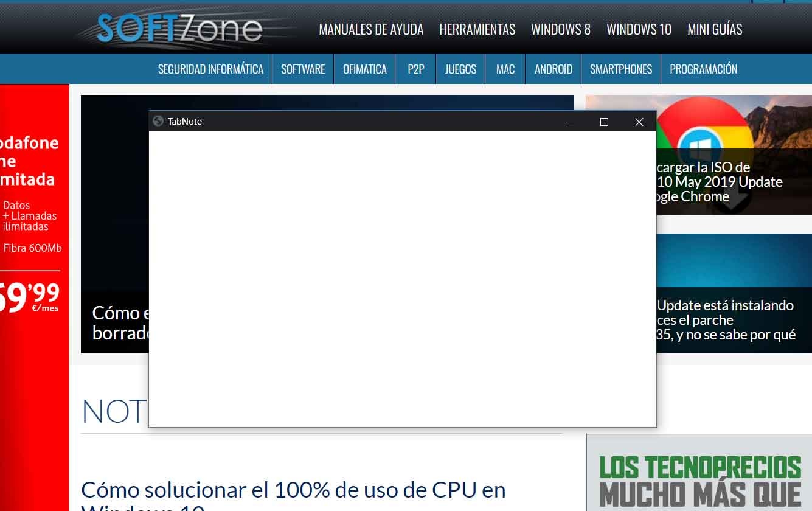Click inside the blank TabNote note area
The image size is (812, 511).
pyautogui.click(x=403, y=279)
